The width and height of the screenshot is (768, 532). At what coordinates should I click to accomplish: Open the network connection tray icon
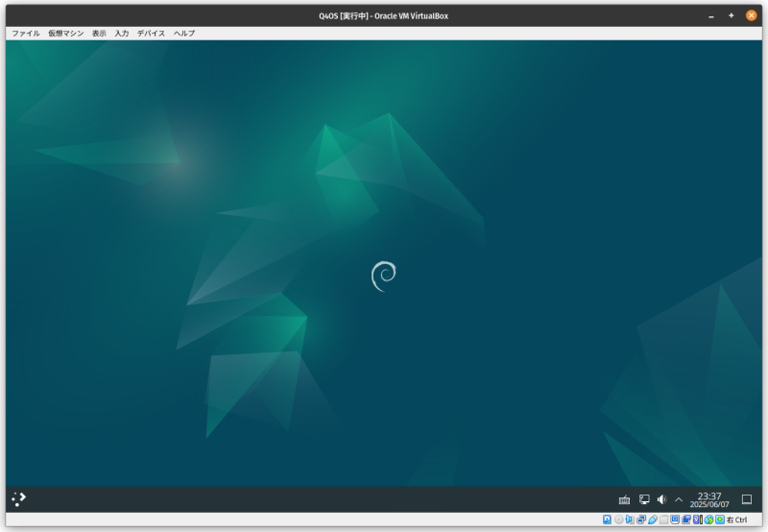coord(644,499)
